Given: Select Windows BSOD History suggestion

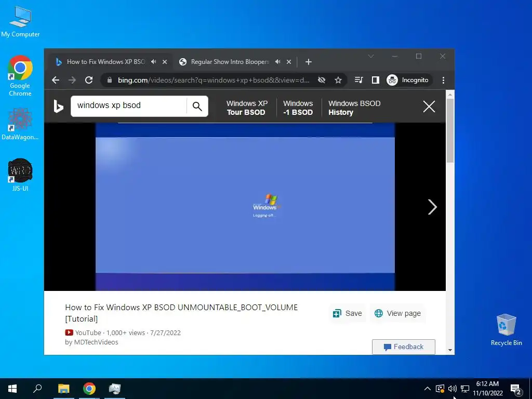Looking at the screenshot, I should point(354,108).
